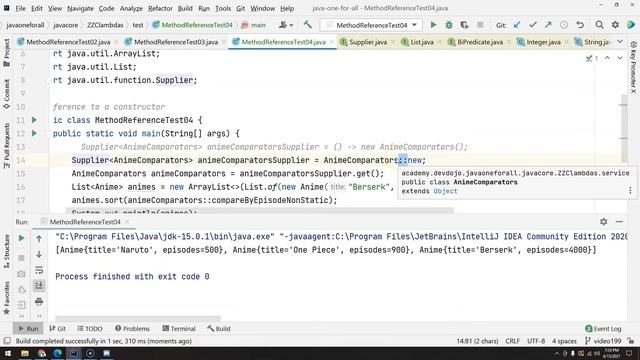Follow the Object link in documentation popup
Screen dimensions: 640x360
[445, 191]
